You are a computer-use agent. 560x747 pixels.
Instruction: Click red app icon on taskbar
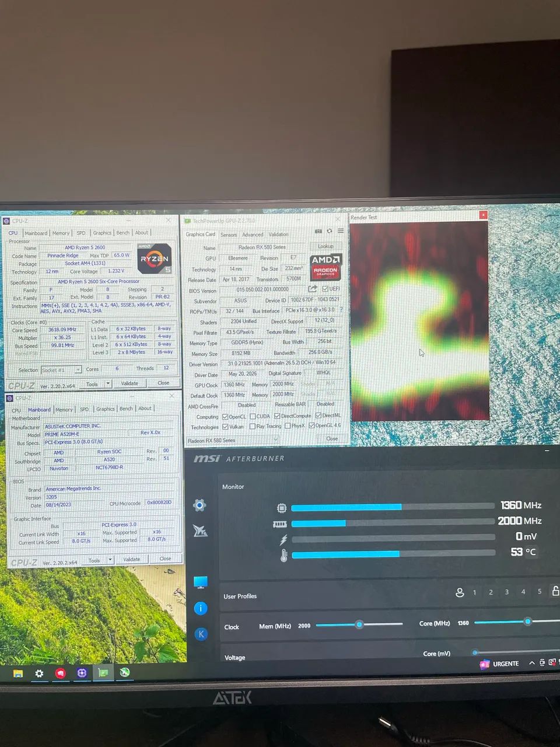click(60, 673)
